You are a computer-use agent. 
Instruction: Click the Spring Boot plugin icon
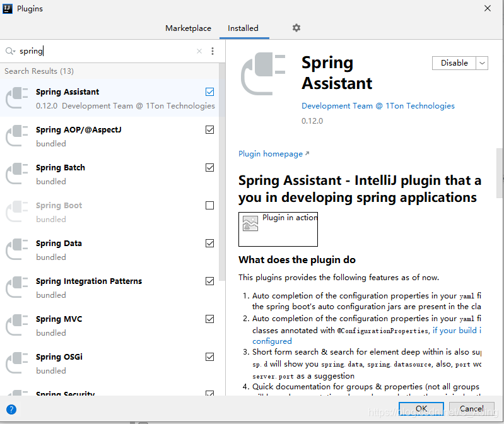point(16,212)
